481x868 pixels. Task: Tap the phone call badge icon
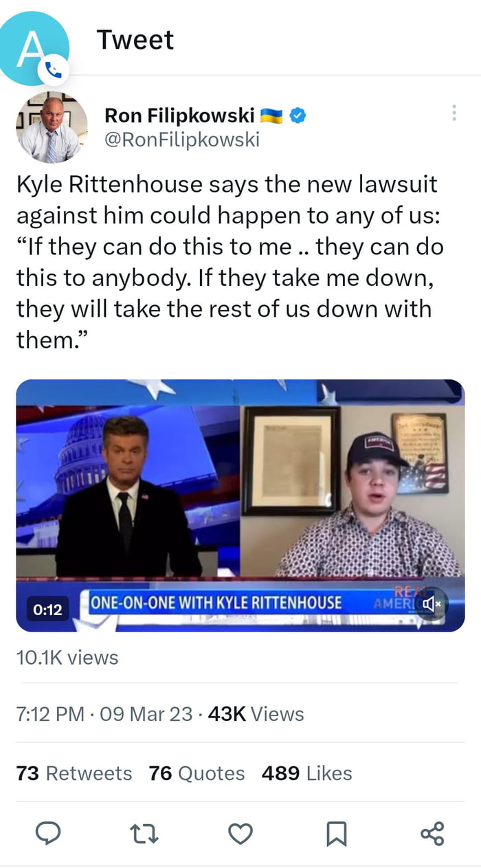(x=54, y=69)
